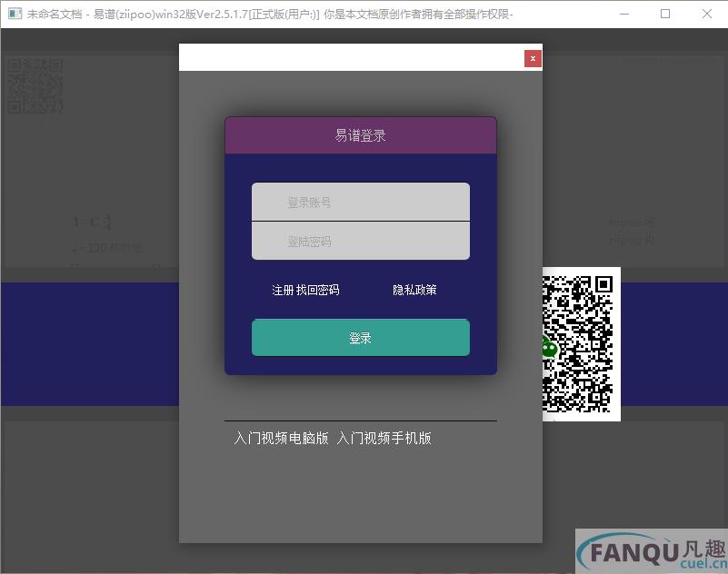728x574 pixels.
Task: Open the 注册 registration link
Action: (283, 290)
